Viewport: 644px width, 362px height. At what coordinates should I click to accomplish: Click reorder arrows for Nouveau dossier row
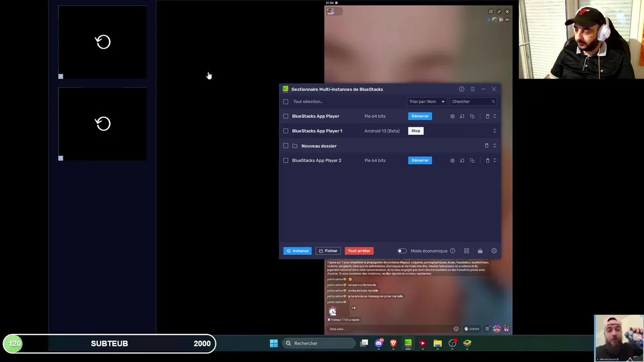point(495,146)
